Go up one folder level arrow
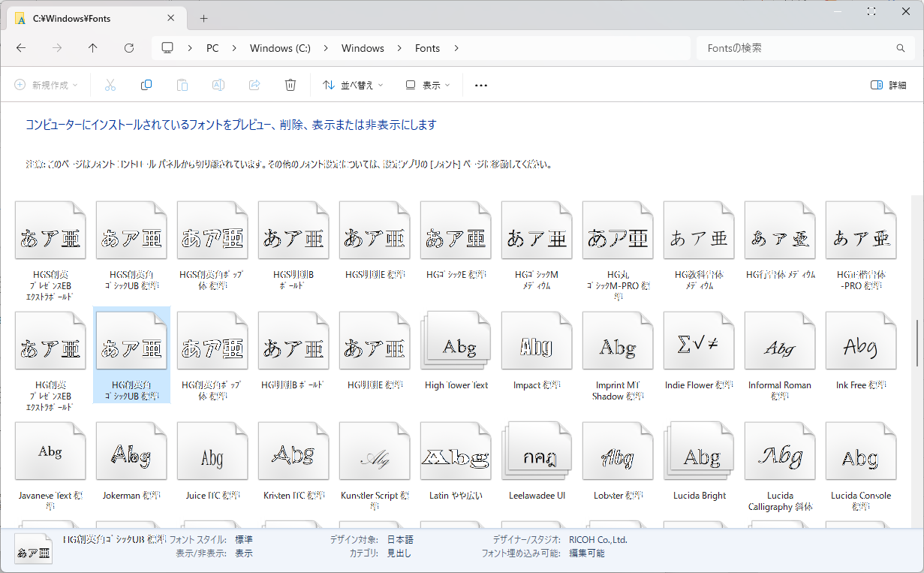The image size is (924, 573). pos(93,48)
